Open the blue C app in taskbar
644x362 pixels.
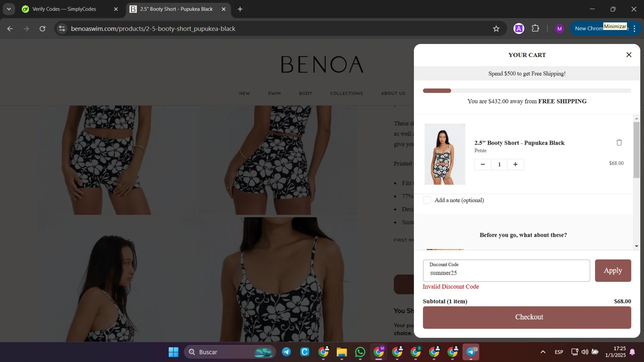(305, 352)
